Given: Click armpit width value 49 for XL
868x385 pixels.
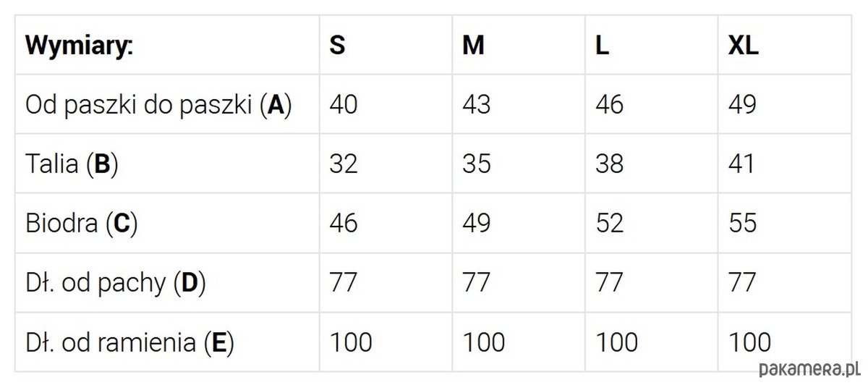Looking at the screenshot, I should 742,105.
